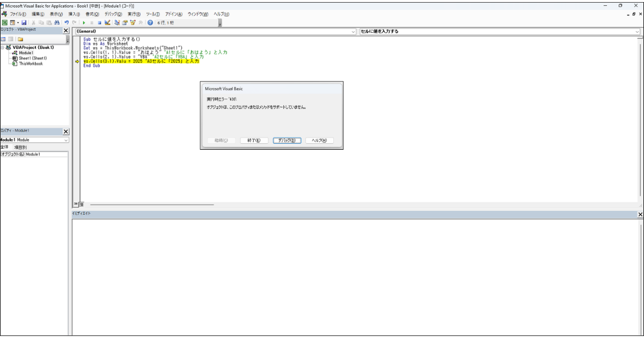The image size is (644, 338).
Task: Click the デバッグ(D) button in the error dialog
Action: [287, 141]
